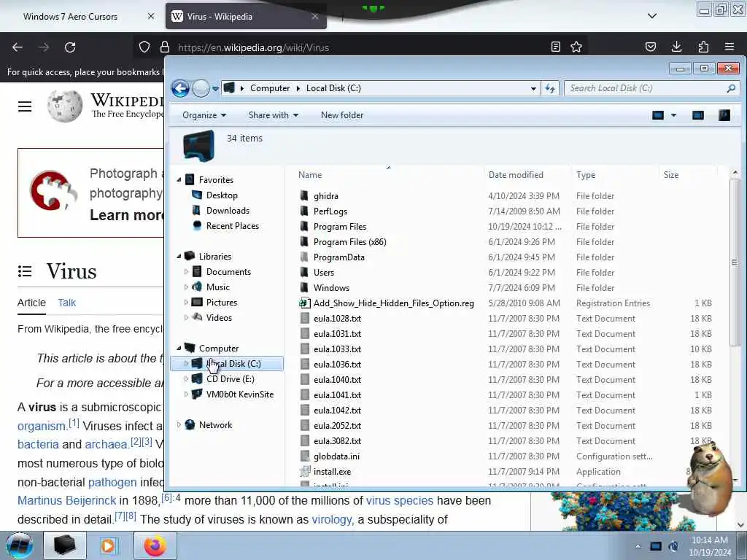Open the Wikipedia Talk tab
The height and width of the screenshot is (560, 747).
tap(66, 303)
